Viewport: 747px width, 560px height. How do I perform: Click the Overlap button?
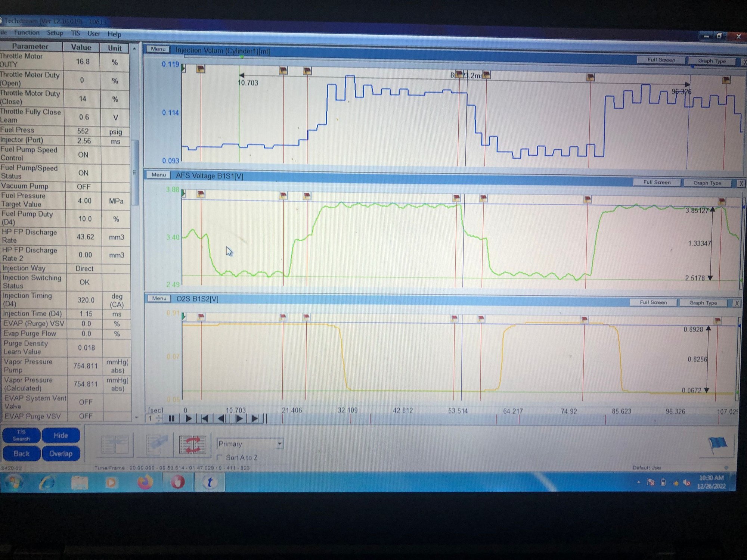[x=61, y=454]
